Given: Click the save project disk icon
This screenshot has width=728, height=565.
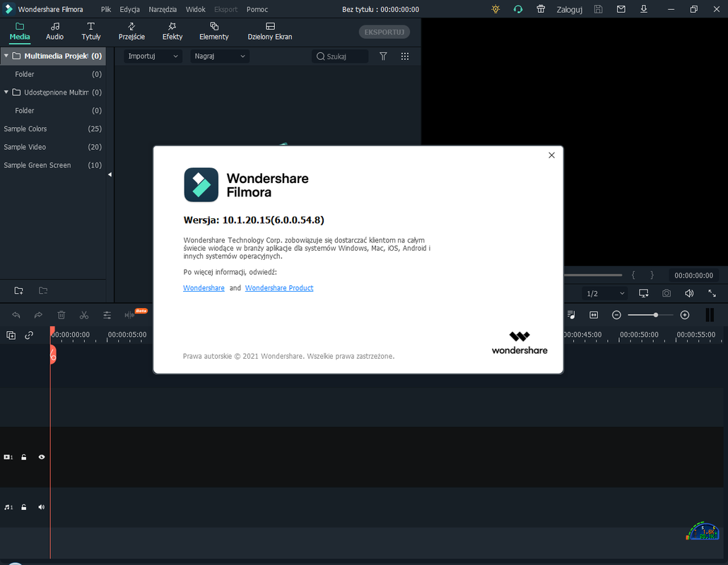Looking at the screenshot, I should coord(599,9).
